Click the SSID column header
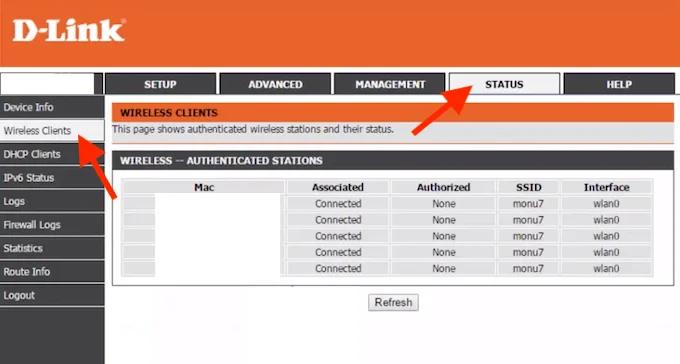Image resolution: width=680 pixels, height=364 pixels. (x=529, y=187)
